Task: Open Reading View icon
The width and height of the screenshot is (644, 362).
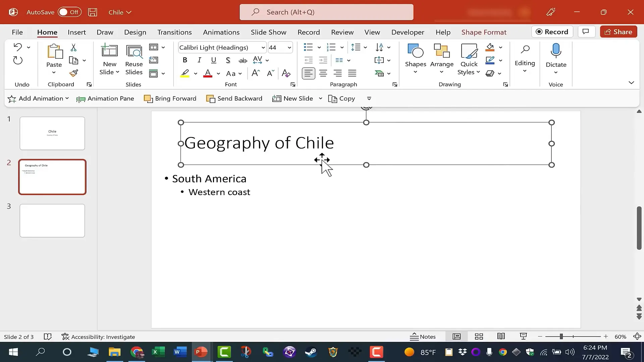Action: [501, 337]
